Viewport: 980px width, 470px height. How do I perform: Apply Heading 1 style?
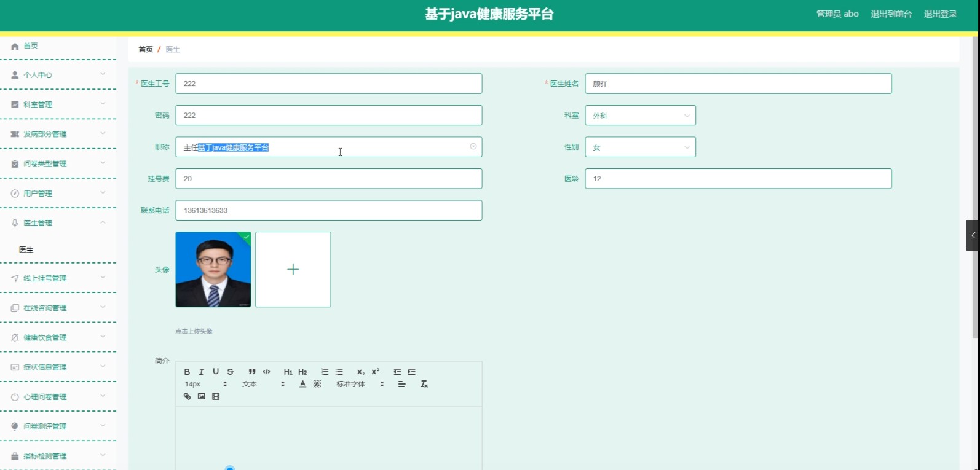point(288,372)
